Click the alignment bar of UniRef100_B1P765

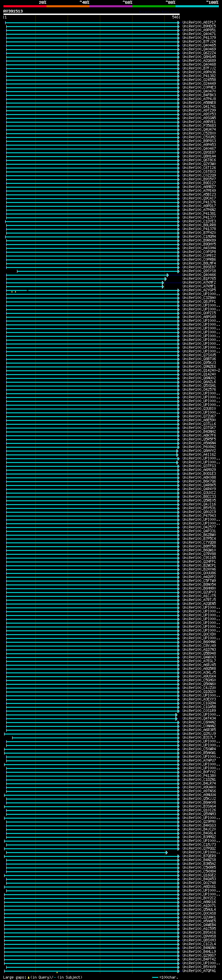[x=86, y=278]
